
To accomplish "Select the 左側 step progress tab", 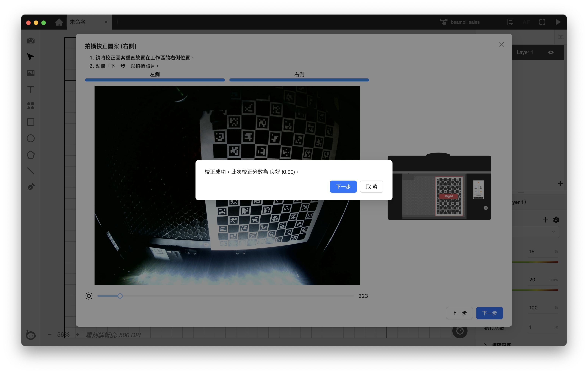I will click(x=155, y=77).
